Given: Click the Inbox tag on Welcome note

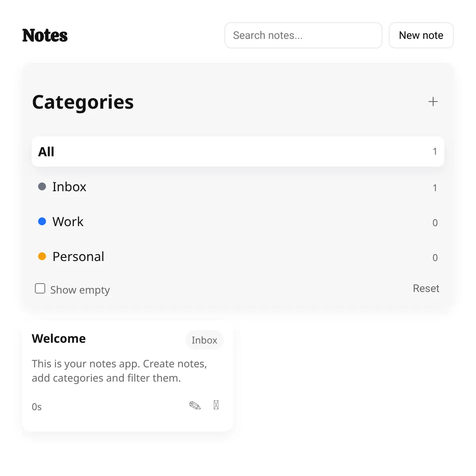Looking at the screenshot, I should point(205,340).
